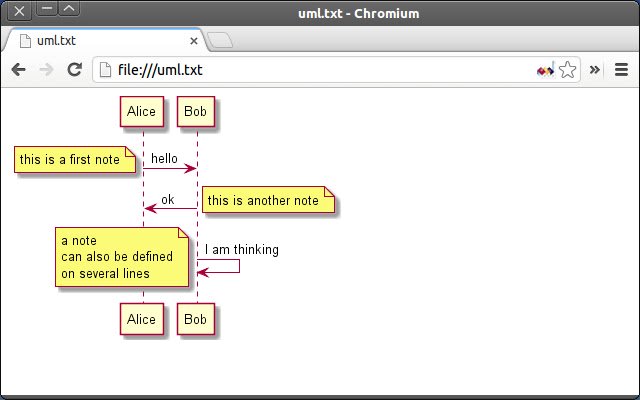Select the uml.txt tab
Viewport: 640px width, 400px height.
pyautogui.click(x=105, y=41)
